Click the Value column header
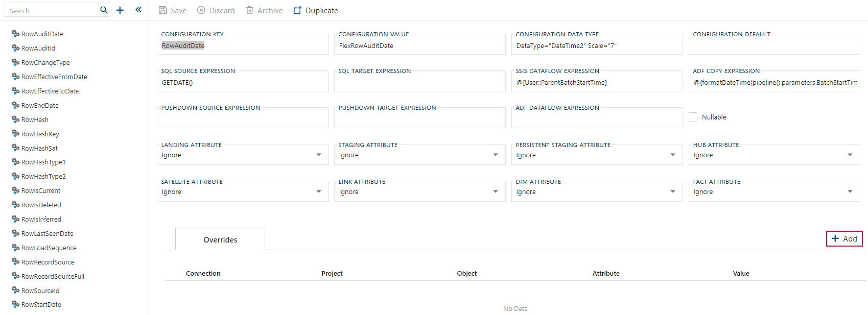This screenshot has width=868, height=315. (741, 273)
